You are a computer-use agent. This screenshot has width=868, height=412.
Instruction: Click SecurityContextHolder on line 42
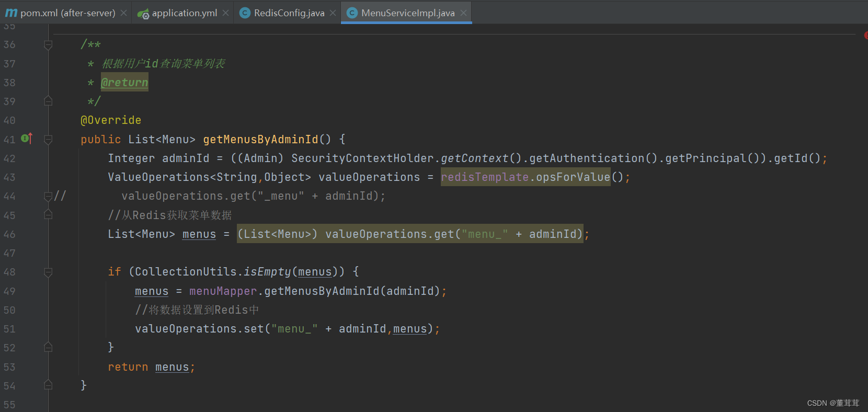coord(362,158)
